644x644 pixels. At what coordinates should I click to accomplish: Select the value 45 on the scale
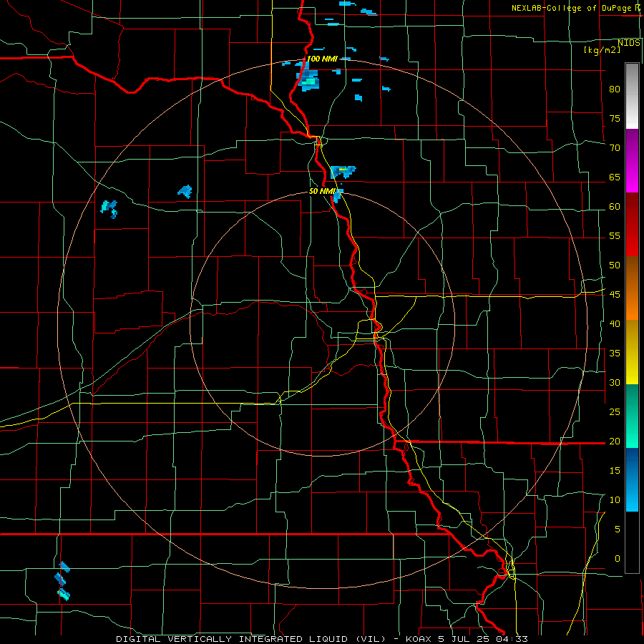click(615, 295)
